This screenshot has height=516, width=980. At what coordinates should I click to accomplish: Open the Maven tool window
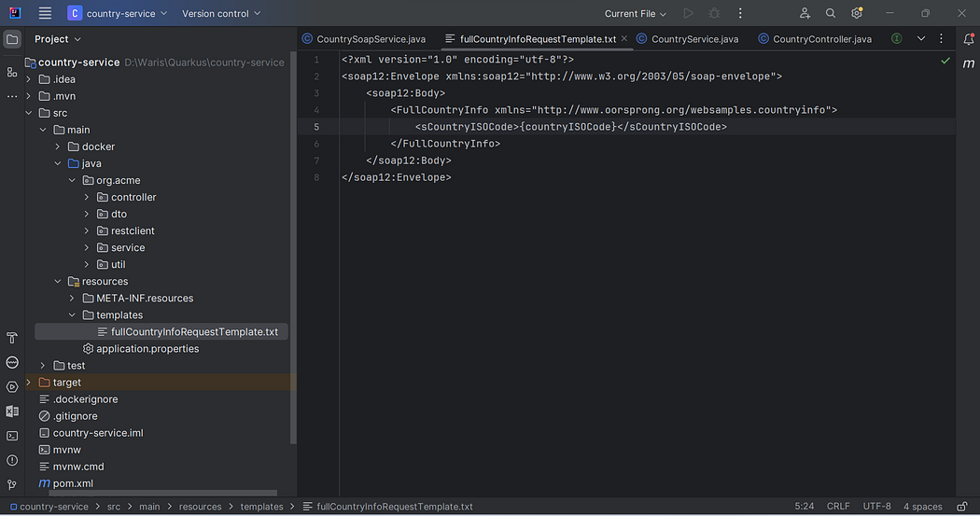(968, 63)
